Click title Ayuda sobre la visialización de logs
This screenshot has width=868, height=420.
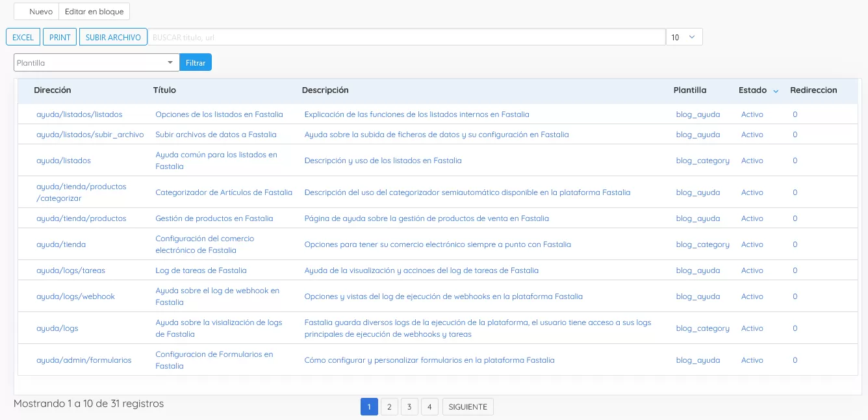219,328
